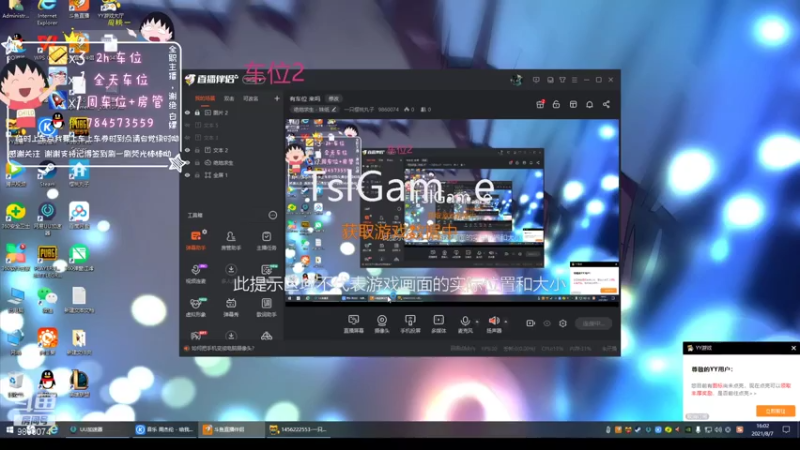This screenshot has height=450, width=800.
Task: Click the layout panel icon above the preview
Action: (573, 104)
